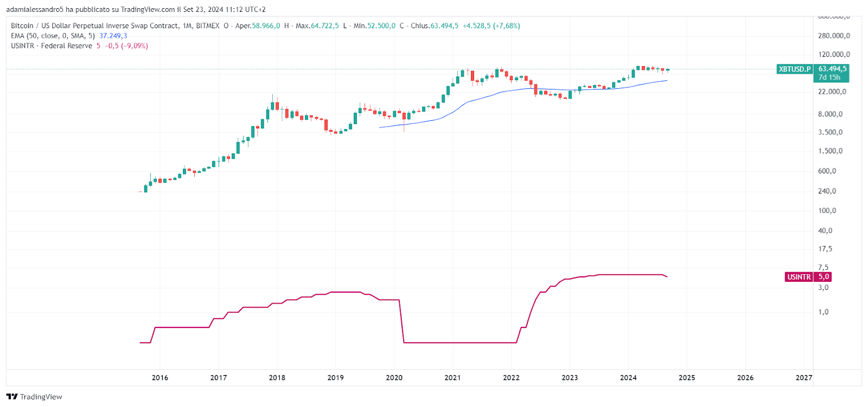Image resolution: width=868 pixels, height=407 pixels.
Task: Click the 2019 label on the time axis
Action: pyautogui.click(x=336, y=378)
